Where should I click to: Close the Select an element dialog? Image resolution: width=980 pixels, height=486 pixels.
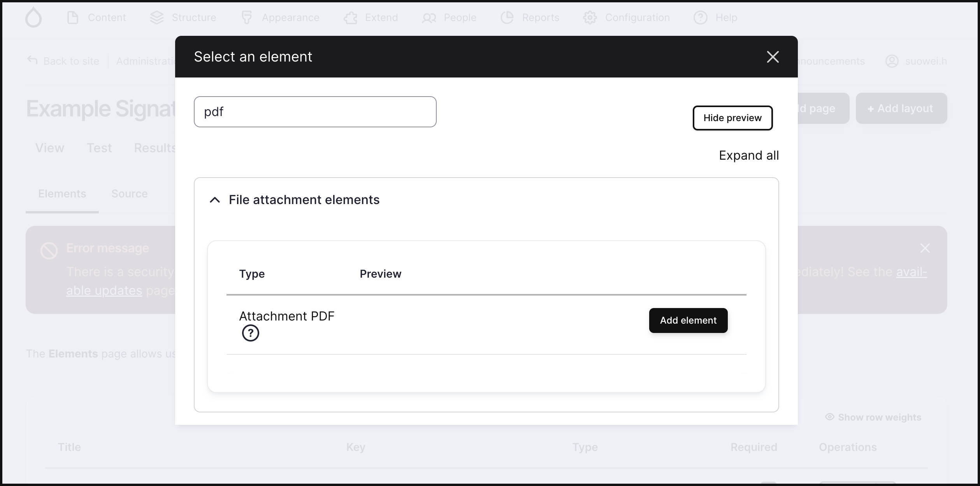coord(773,57)
